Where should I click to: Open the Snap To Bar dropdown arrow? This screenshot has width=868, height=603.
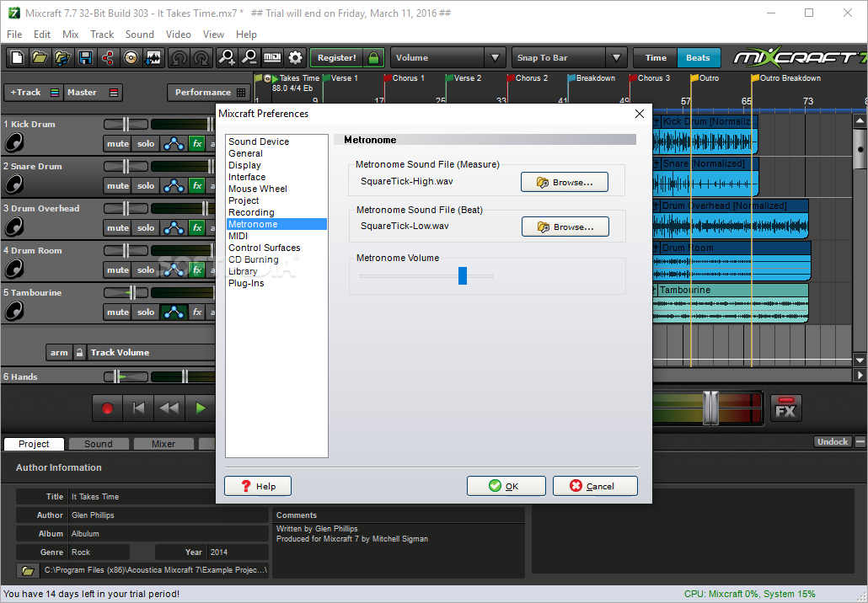pos(616,57)
